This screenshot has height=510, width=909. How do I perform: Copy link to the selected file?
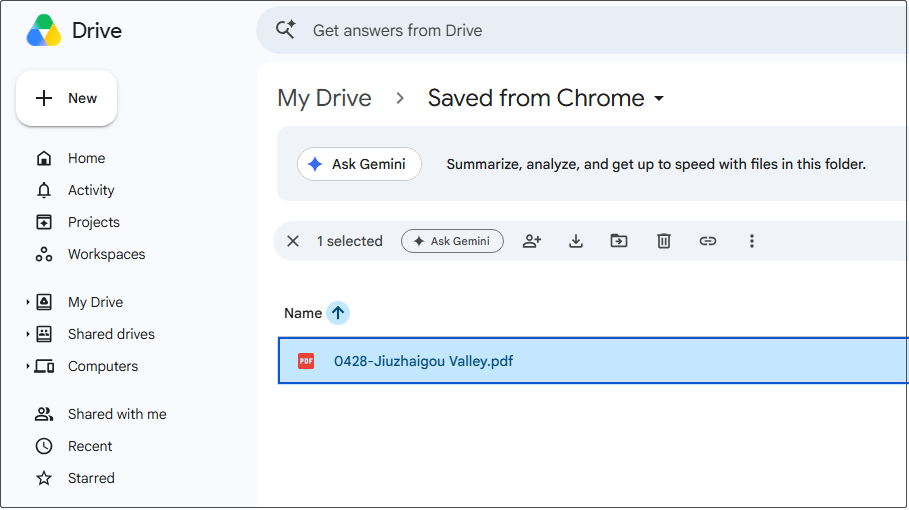tap(708, 241)
